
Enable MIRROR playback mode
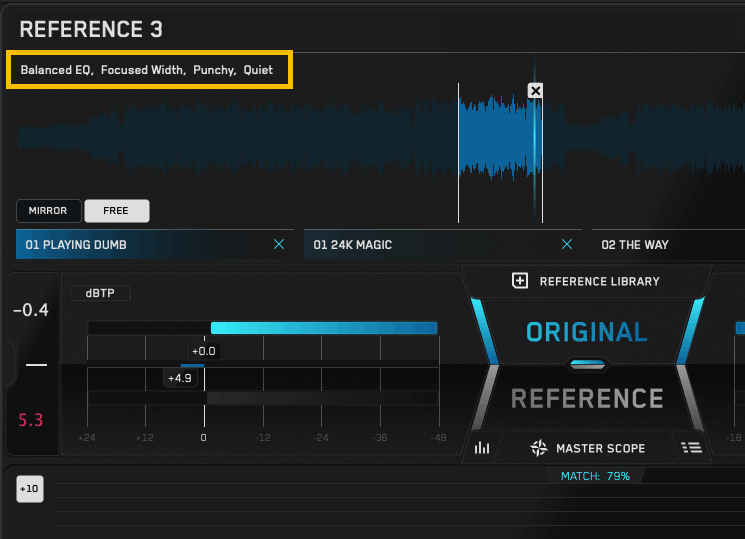(x=48, y=211)
